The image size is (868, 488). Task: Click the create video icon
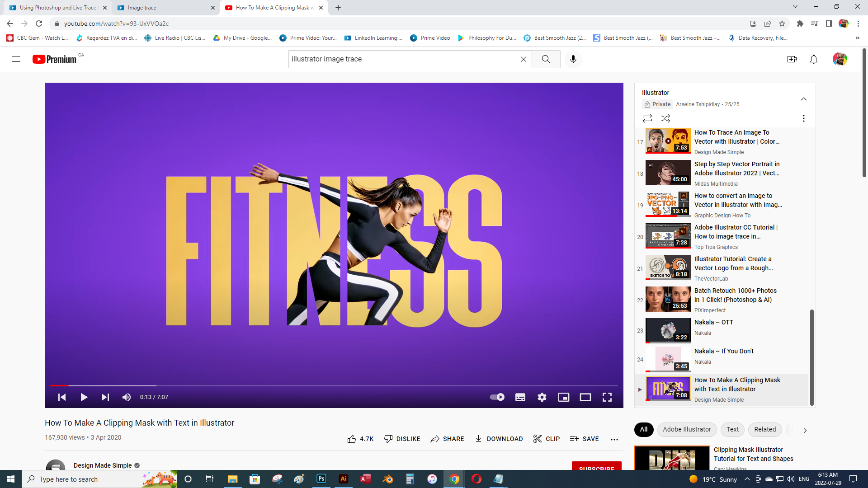tap(792, 59)
